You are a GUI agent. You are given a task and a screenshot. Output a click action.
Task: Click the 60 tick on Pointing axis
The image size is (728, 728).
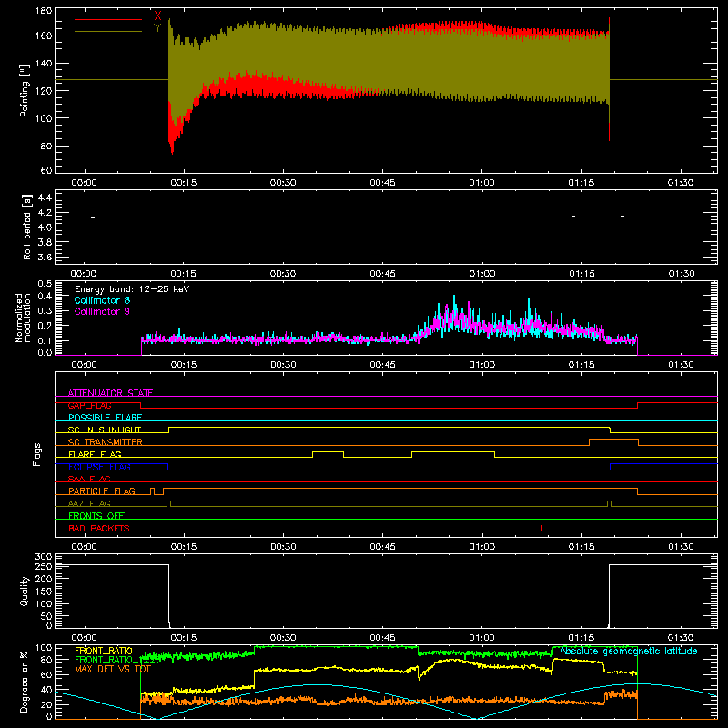point(46,170)
